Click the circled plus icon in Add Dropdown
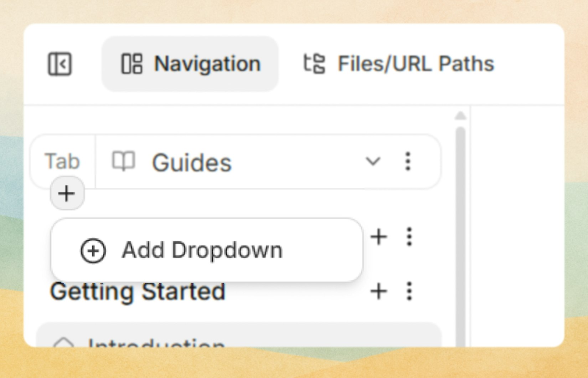Screen dimensions: 588x378 (x=93, y=250)
